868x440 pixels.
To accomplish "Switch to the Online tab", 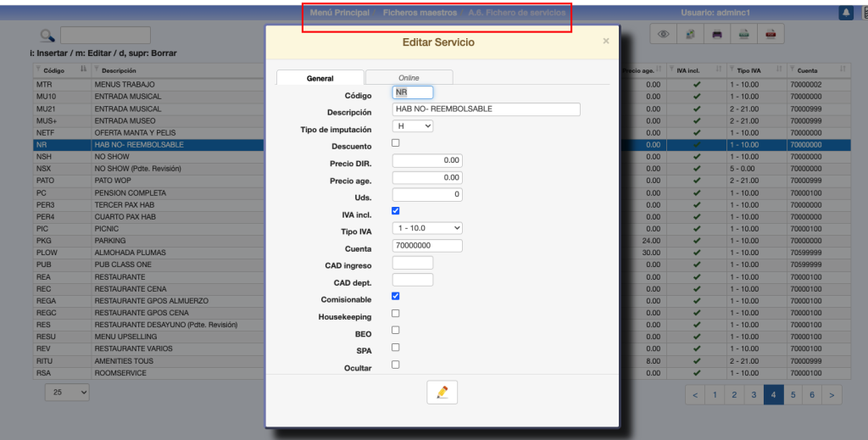I will point(409,77).
